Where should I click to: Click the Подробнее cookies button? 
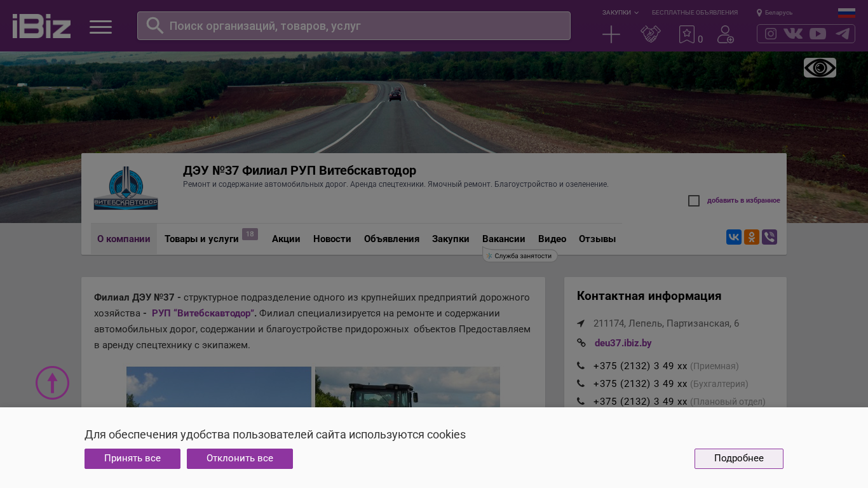point(739,459)
